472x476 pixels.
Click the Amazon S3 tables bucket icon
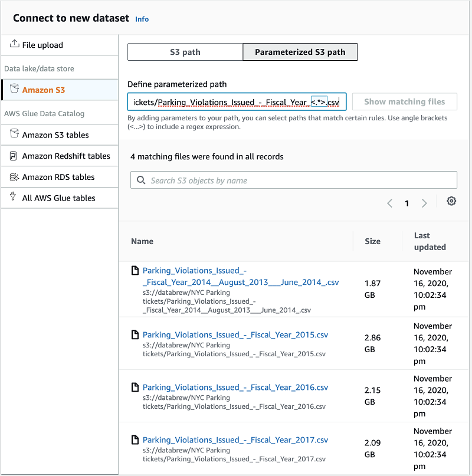pyautogui.click(x=14, y=134)
